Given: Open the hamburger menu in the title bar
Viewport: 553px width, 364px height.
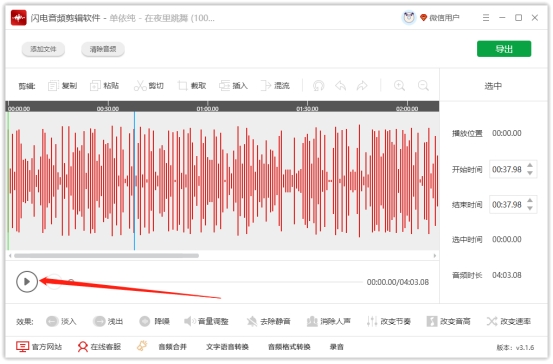Looking at the screenshot, I should pyautogui.click(x=486, y=18).
